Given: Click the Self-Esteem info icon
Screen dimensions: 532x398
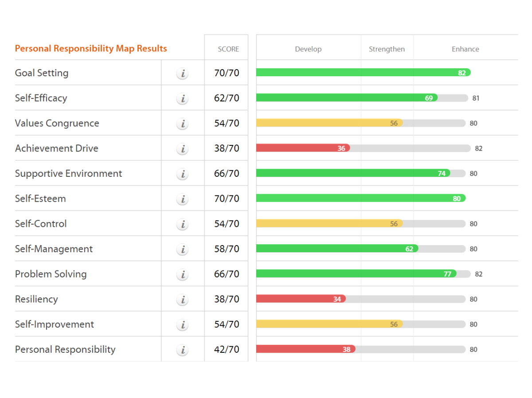Looking at the screenshot, I should pos(182,199).
